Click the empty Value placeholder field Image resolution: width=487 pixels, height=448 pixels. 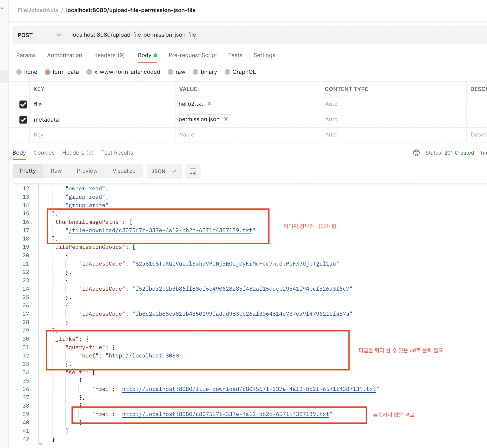pyautogui.click(x=248, y=135)
